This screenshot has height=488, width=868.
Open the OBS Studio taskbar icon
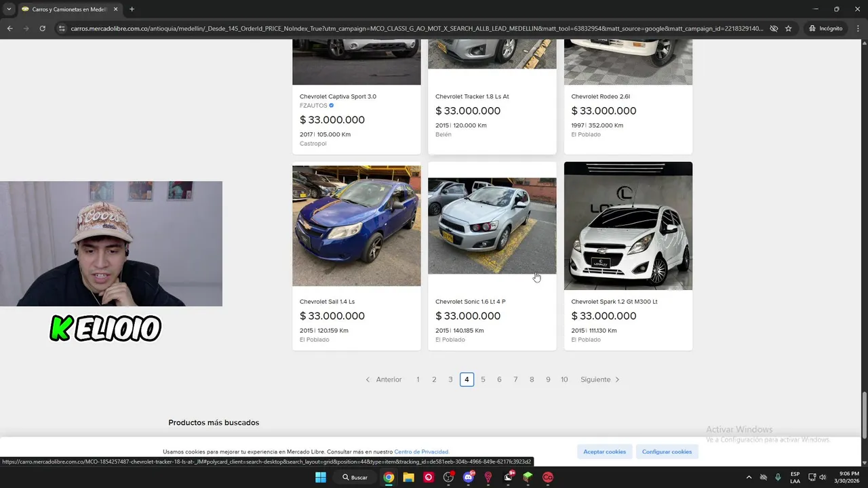point(448,477)
